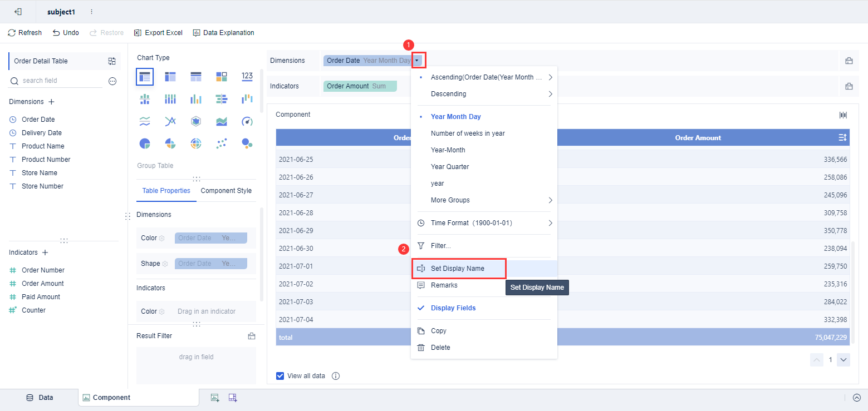Click the Add Component icon near Component tab
The width and height of the screenshot is (868, 411).
pyautogui.click(x=215, y=398)
